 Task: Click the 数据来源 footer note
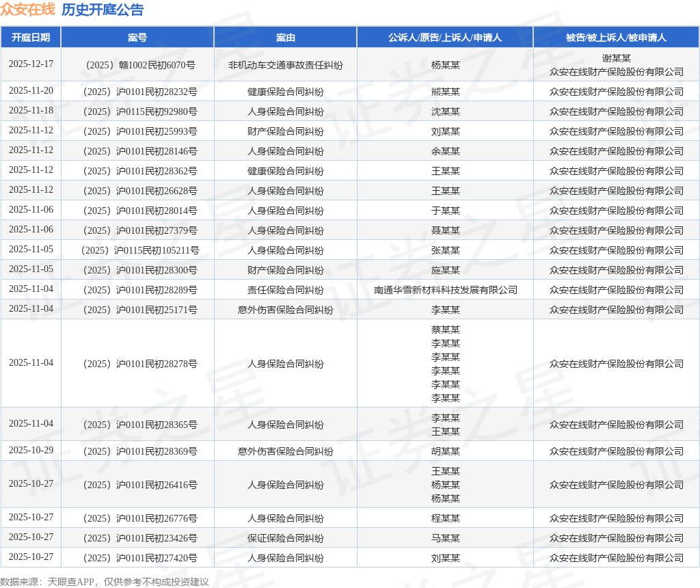(x=105, y=582)
